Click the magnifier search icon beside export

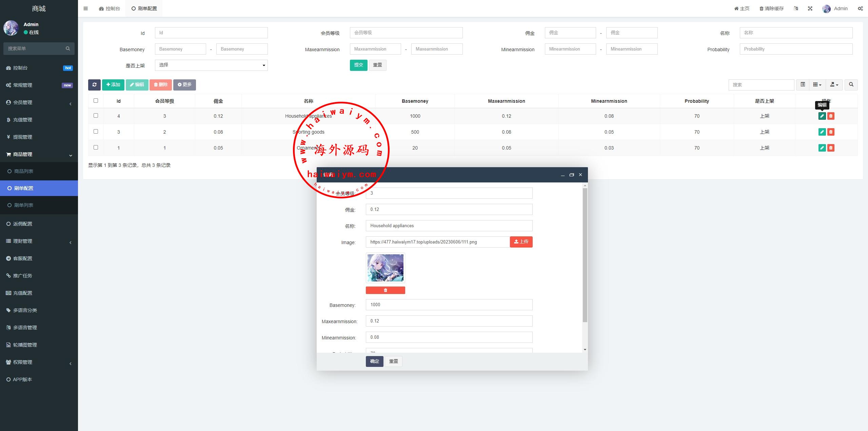click(x=851, y=85)
